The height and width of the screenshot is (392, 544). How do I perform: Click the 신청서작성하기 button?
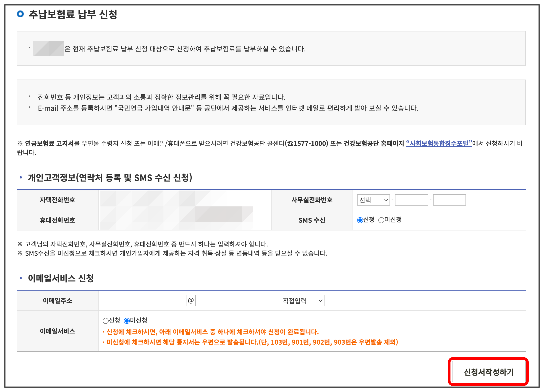pyautogui.click(x=489, y=372)
